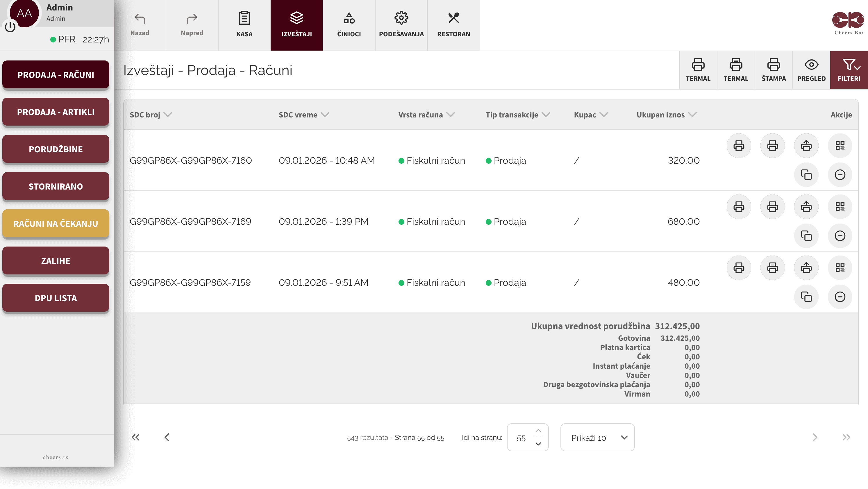Show QR code for receipt 7160

click(x=840, y=146)
